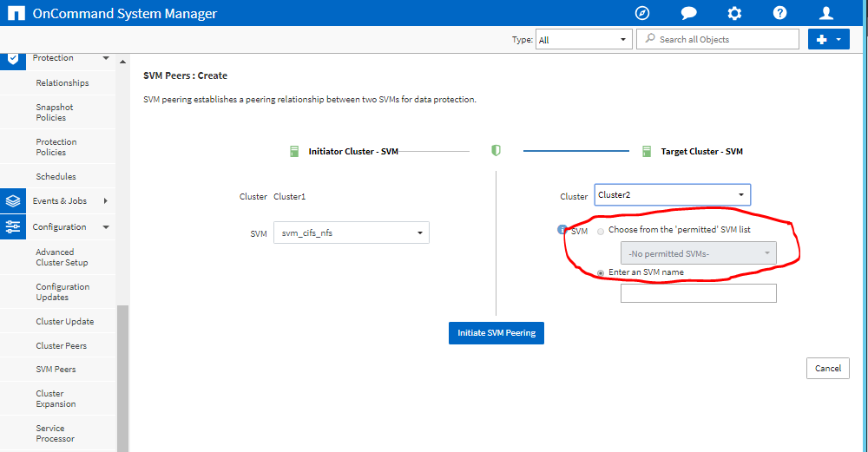Click the SVM info icon

tap(562, 230)
